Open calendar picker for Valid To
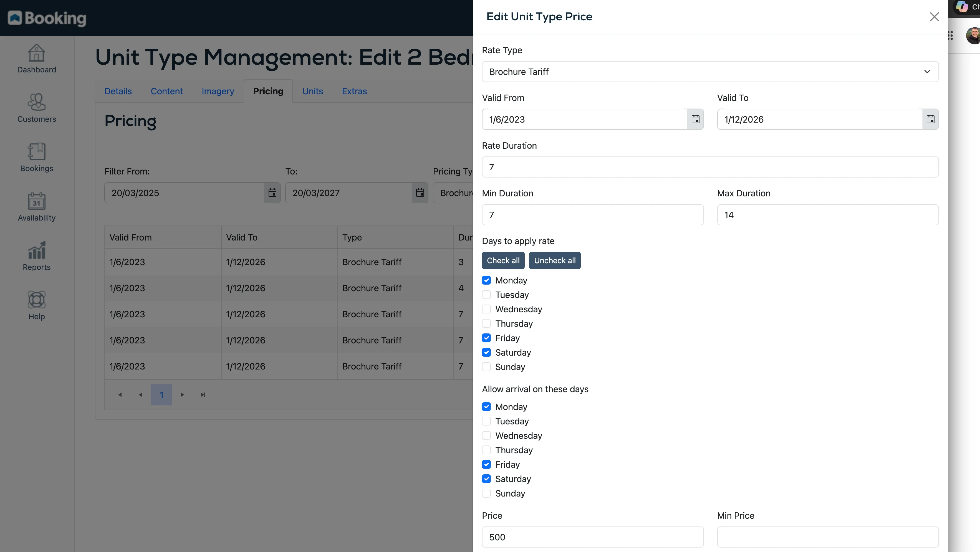Screen dimensions: 980x552 coord(931,119)
